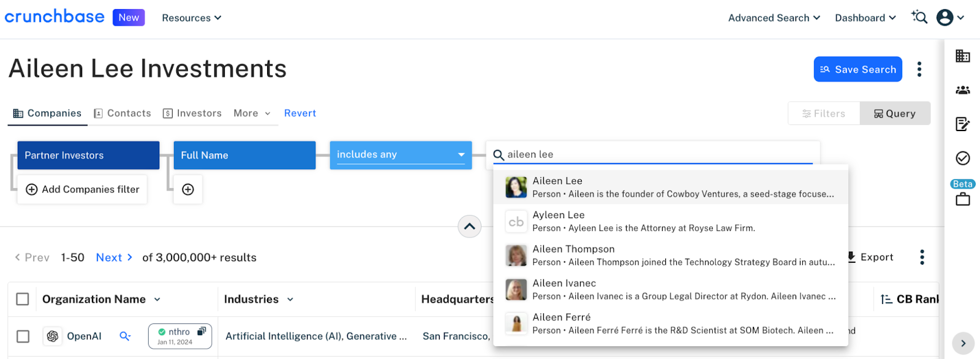Switch to the Investors tab

coord(192,113)
